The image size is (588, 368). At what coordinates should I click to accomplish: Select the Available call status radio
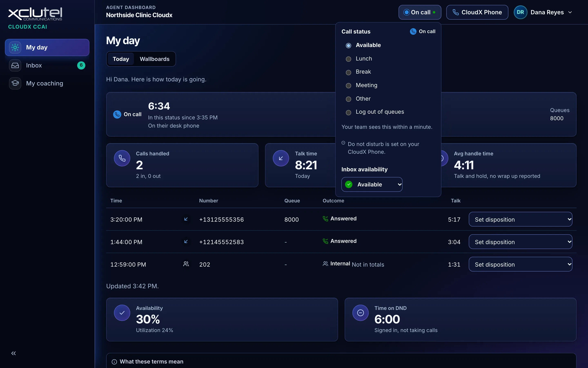(x=349, y=46)
